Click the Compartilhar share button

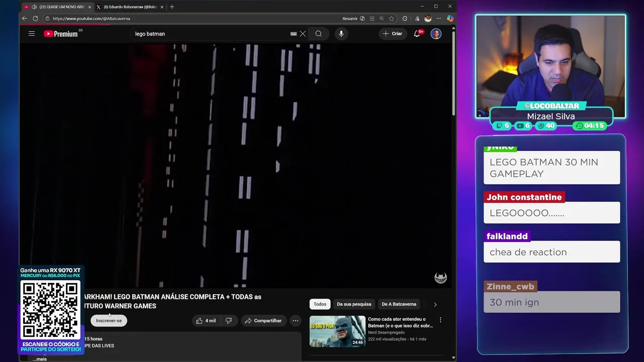[263, 321]
